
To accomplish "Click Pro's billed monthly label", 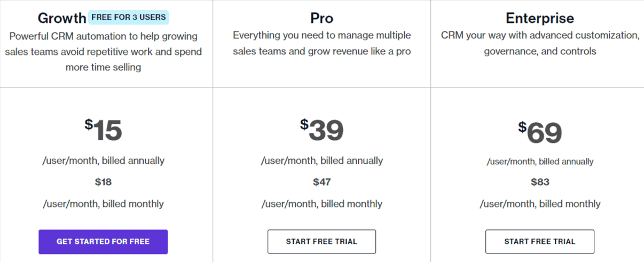I will coord(321,204).
